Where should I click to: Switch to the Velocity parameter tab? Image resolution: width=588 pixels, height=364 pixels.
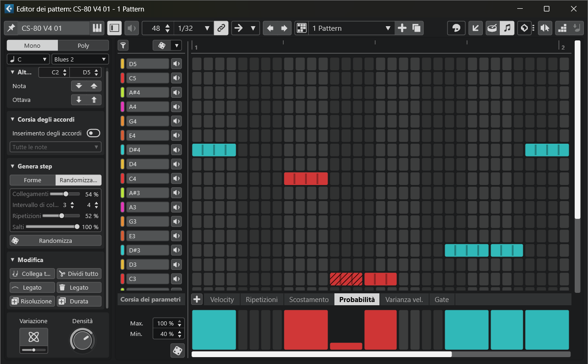[x=222, y=299]
